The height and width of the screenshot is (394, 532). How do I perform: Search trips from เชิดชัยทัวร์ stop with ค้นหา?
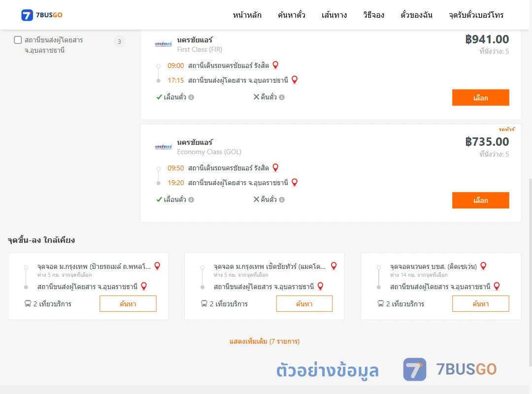304,304
